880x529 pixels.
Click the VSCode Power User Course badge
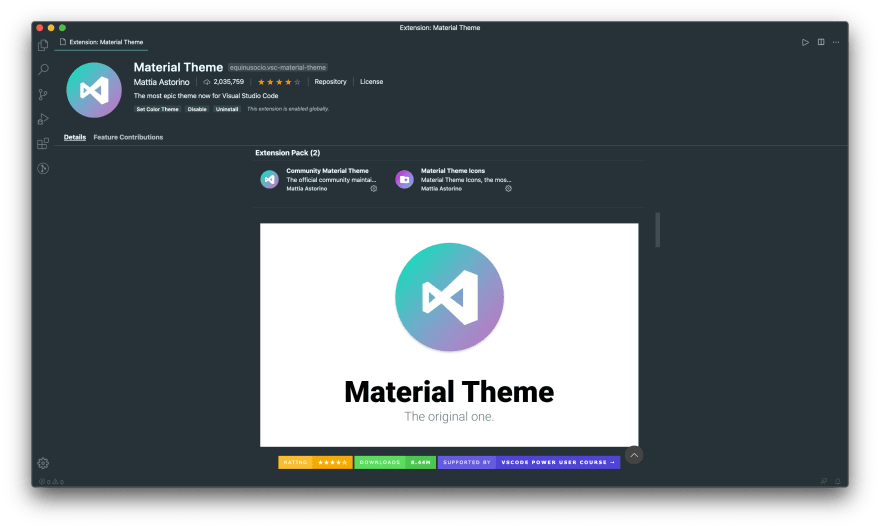point(529,462)
